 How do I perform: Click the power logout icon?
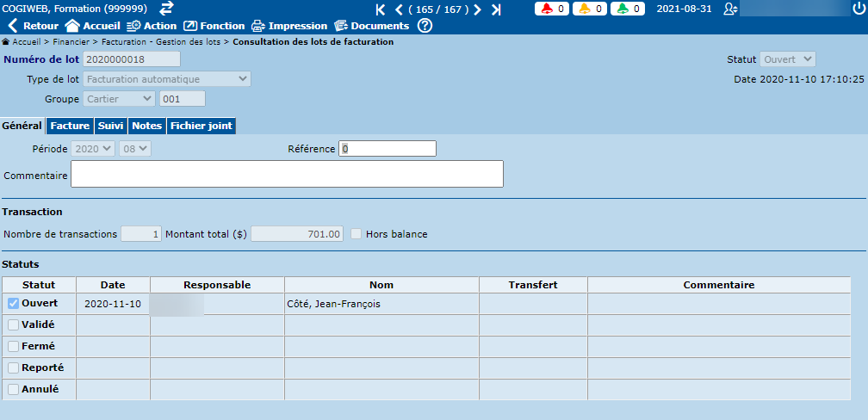click(x=857, y=9)
